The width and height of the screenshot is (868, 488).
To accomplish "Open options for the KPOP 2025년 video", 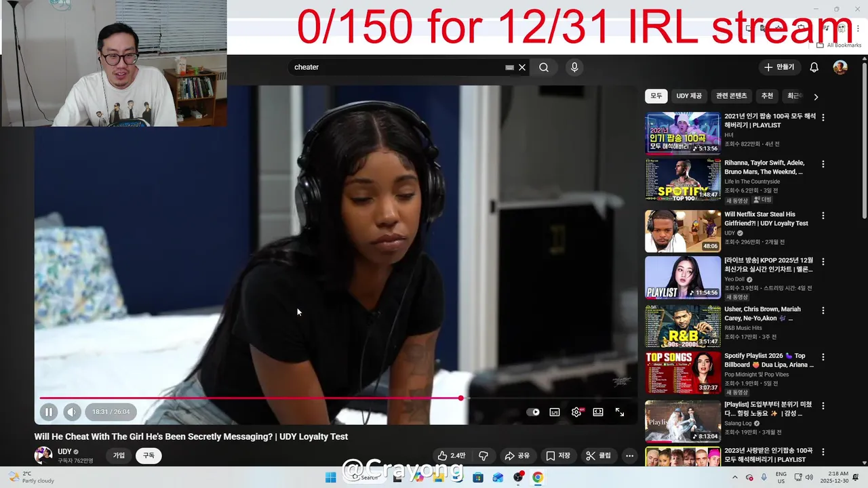I will pos(823,262).
